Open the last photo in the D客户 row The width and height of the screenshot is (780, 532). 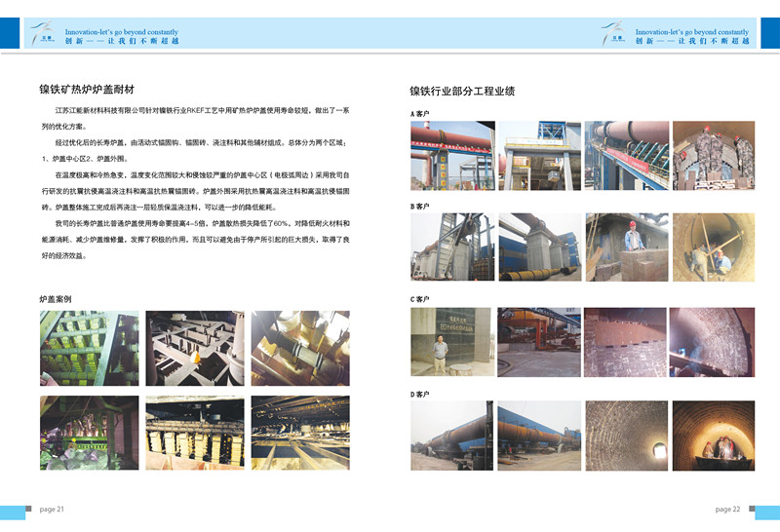713,435
